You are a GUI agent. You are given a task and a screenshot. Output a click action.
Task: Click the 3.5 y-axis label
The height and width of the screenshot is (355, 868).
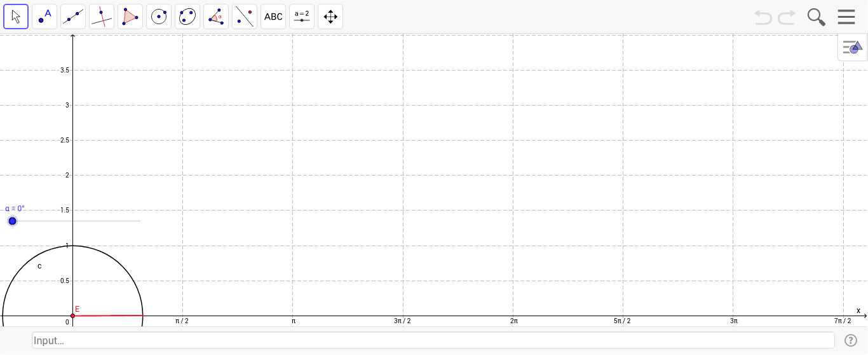coord(65,70)
